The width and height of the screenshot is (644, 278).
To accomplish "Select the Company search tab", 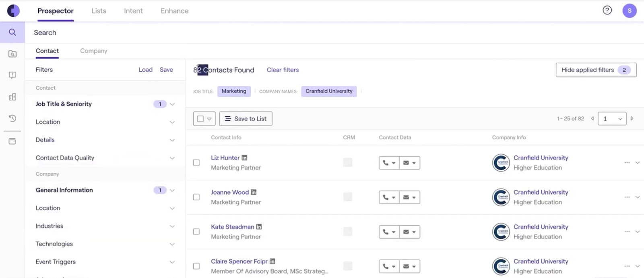I will coord(93,51).
